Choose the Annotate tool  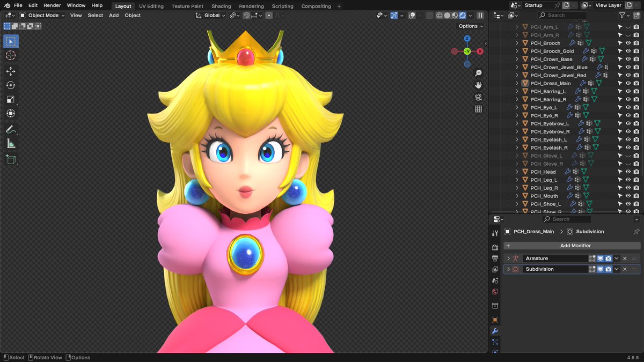(x=11, y=129)
